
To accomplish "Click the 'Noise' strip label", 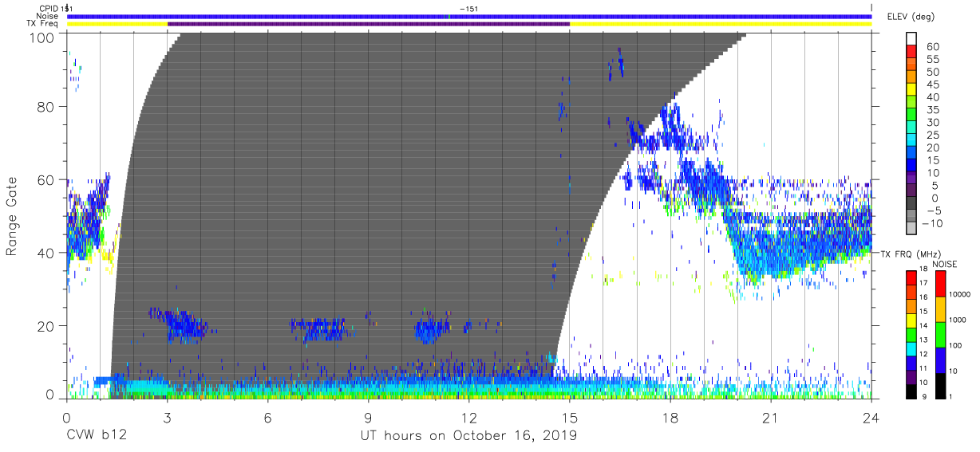I will pyautogui.click(x=48, y=16).
